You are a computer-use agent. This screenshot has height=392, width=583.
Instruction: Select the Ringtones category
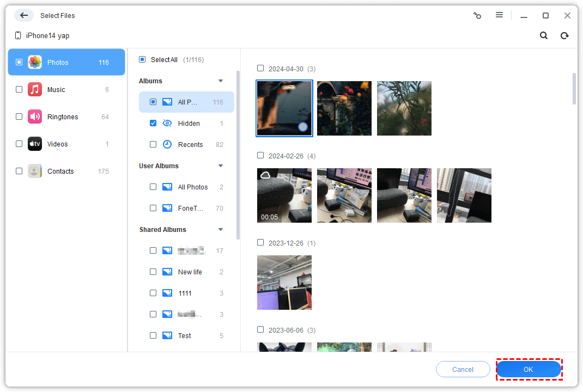66,117
